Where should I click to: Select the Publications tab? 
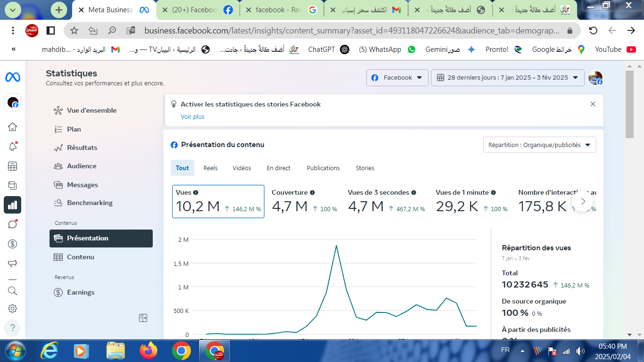pos(323,168)
